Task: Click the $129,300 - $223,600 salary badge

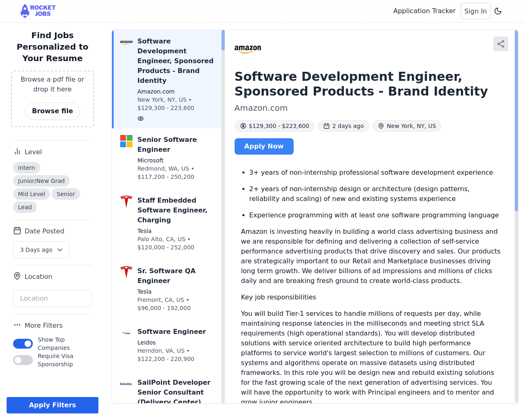Action: tap(274, 126)
